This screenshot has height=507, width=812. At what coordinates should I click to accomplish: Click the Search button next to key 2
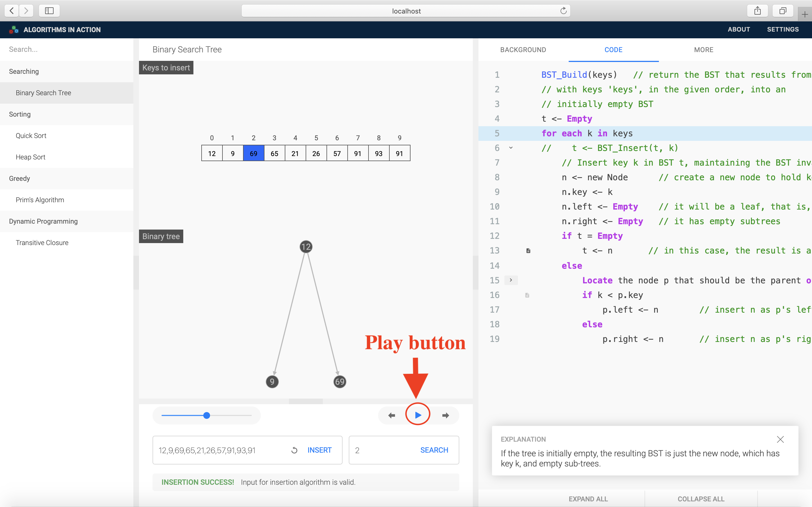tap(434, 450)
